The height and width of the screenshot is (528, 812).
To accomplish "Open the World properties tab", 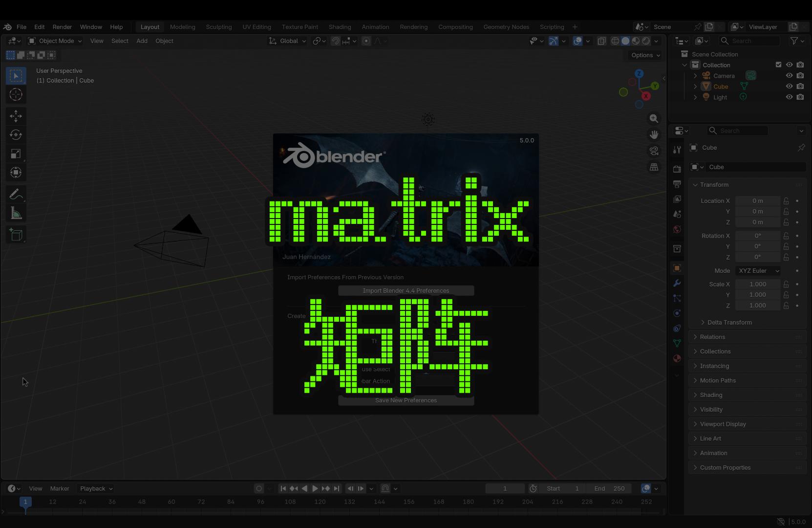I will tap(677, 229).
